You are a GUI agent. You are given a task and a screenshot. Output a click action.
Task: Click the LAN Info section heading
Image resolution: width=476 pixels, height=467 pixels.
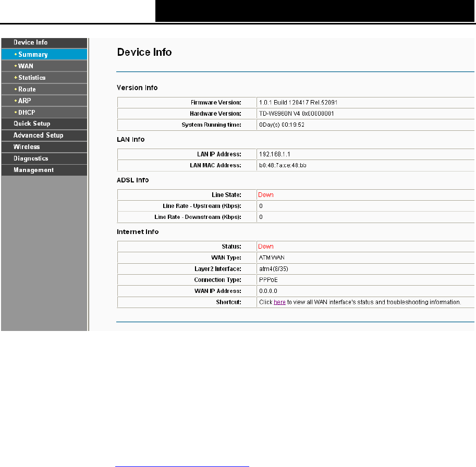[130, 140]
